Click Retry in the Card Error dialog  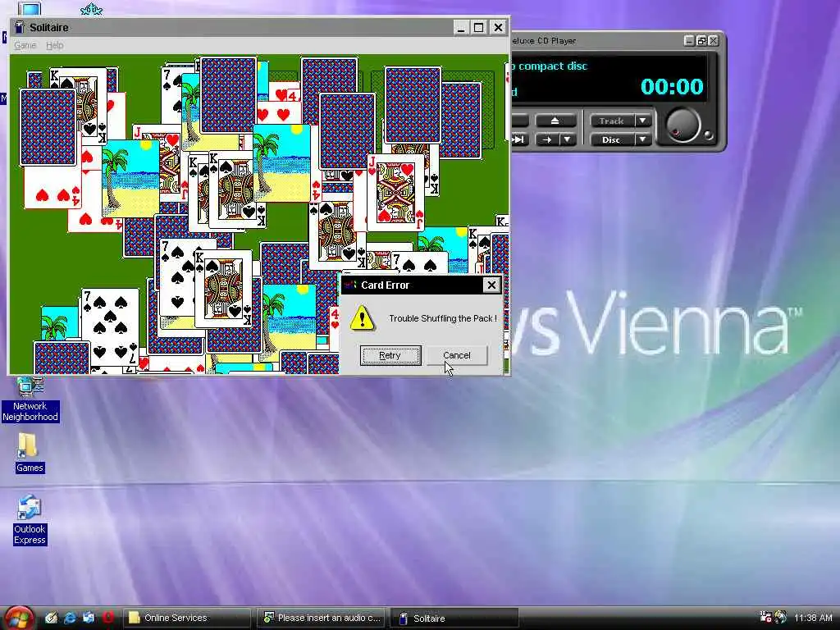[x=390, y=355]
